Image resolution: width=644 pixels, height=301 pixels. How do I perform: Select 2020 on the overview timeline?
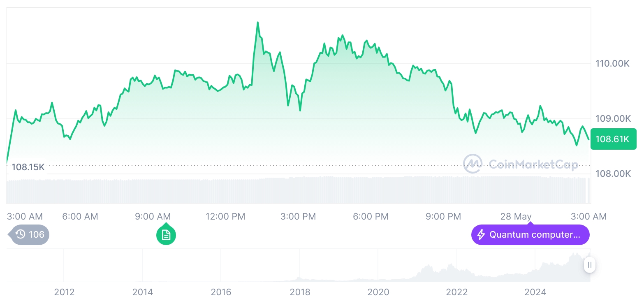coord(378,292)
